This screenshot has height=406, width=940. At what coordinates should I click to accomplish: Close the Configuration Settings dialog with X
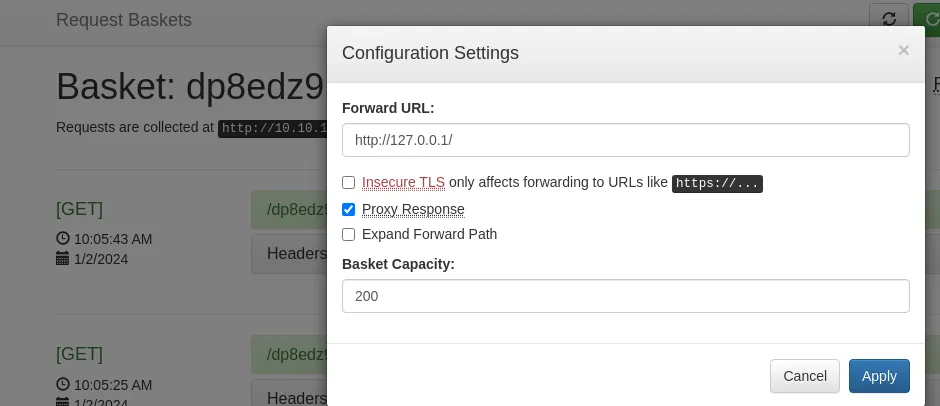tap(903, 51)
